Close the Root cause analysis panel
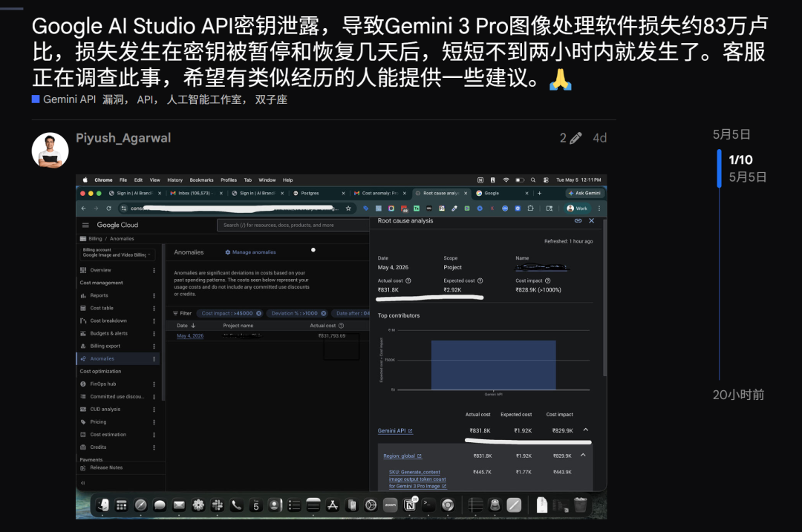The image size is (802, 532). click(591, 221)
